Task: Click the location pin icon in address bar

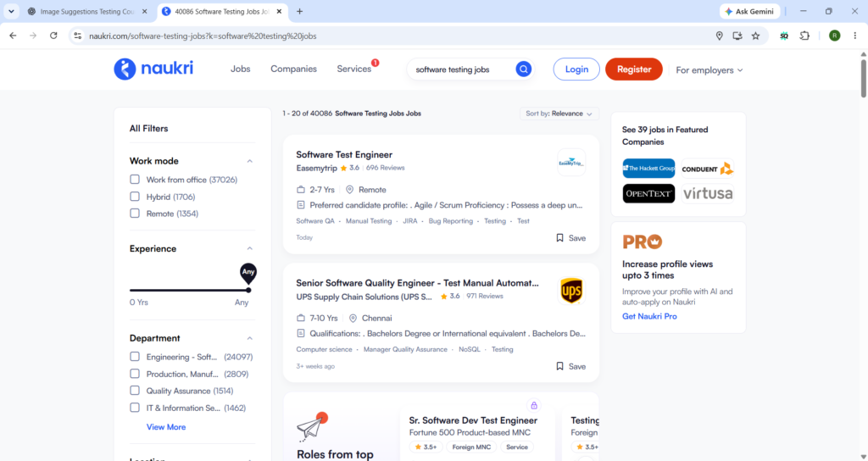Action: coord(719,36)
